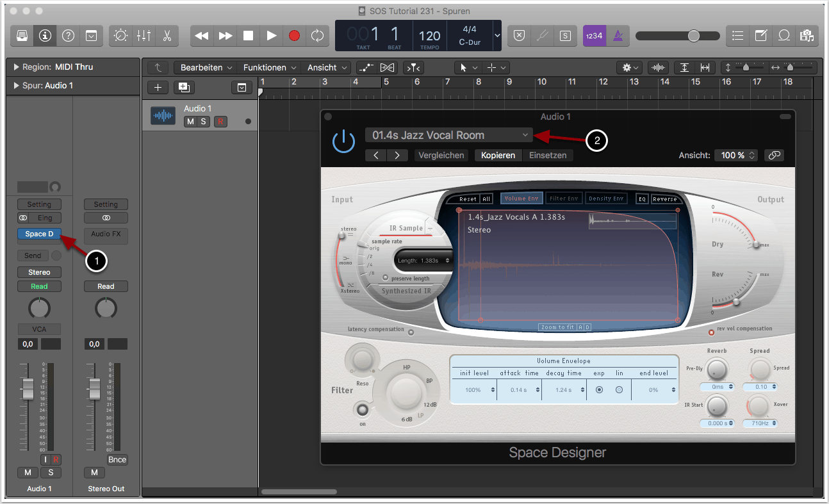Enable the metronome click icon
The height and width of the screenshot is (504, 829).
coord(618,36)
